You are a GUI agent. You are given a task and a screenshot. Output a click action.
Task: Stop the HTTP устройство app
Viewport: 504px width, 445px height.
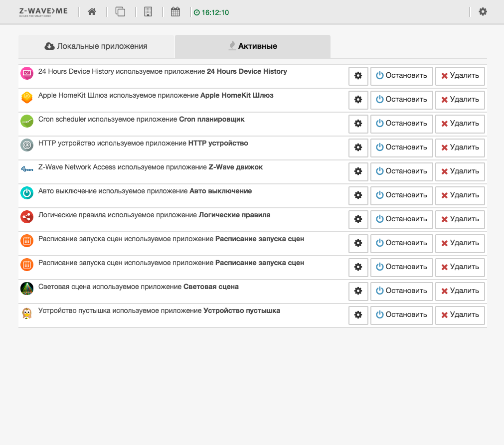pyautogui.click(x=401, y=148)
